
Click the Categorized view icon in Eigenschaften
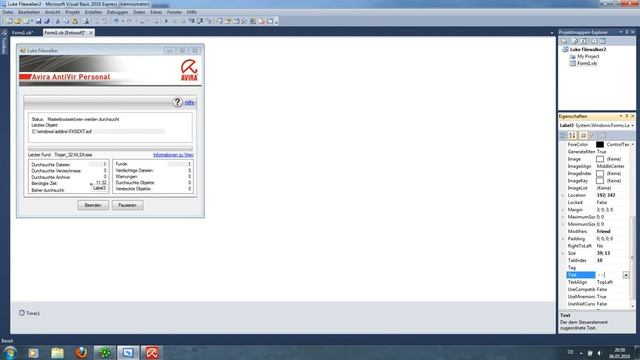[x=564, y=136]
